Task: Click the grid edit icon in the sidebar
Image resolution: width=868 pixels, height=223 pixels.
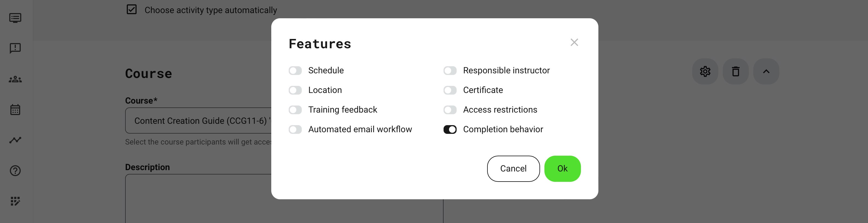Action: tap(15, 201)
